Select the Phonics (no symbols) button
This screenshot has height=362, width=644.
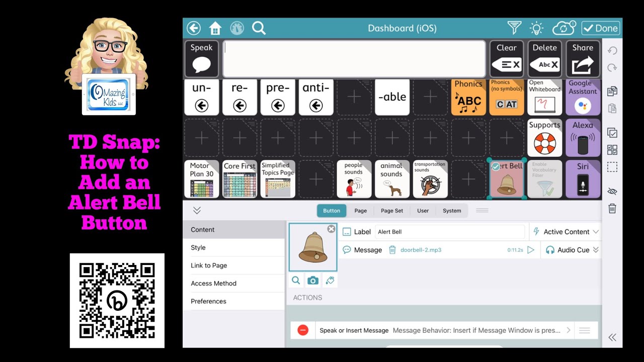507,98
